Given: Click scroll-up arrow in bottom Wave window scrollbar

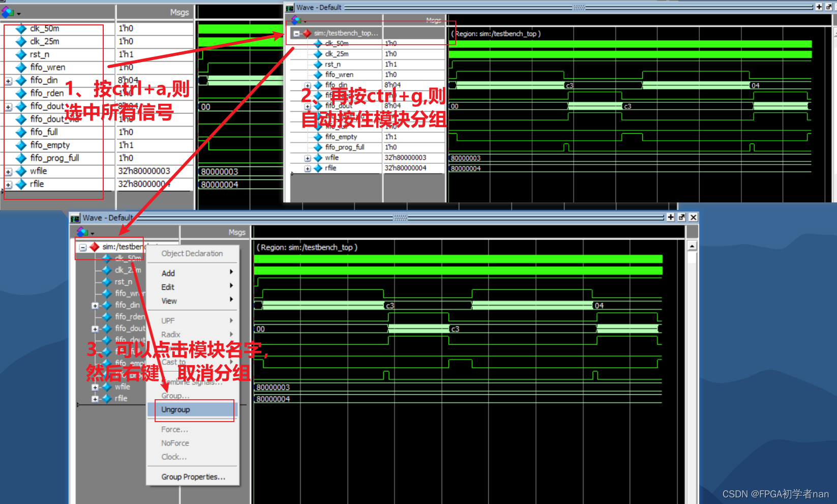Looking at the screenshot, I should pyautogui.click(x=692, y=246).
